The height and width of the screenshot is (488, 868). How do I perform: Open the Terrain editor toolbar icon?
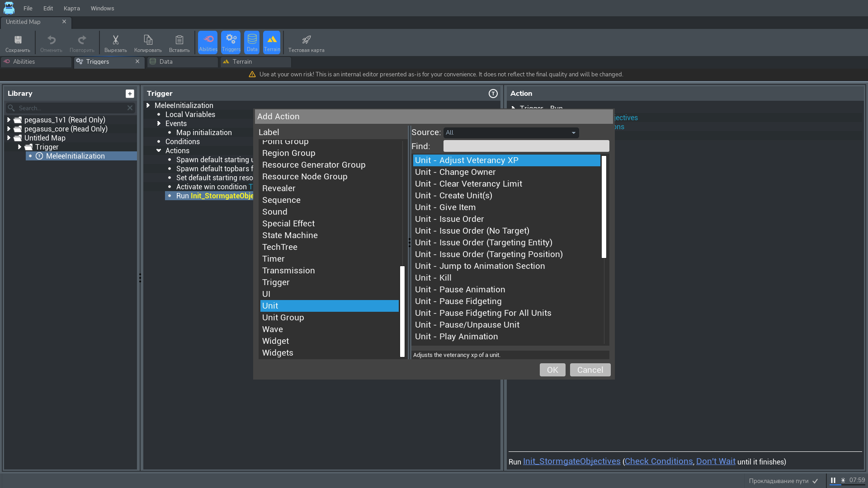[x=272, y=42]
